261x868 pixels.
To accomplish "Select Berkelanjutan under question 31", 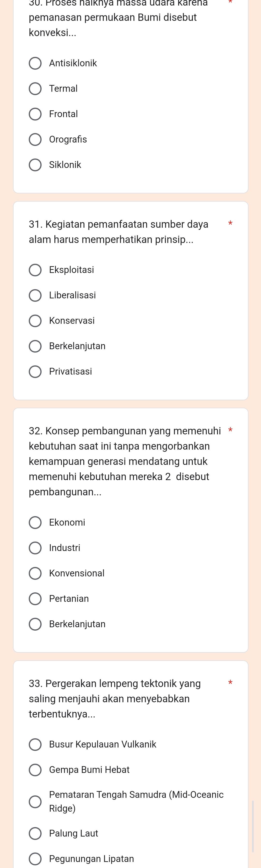I will [x=35, y=346].
